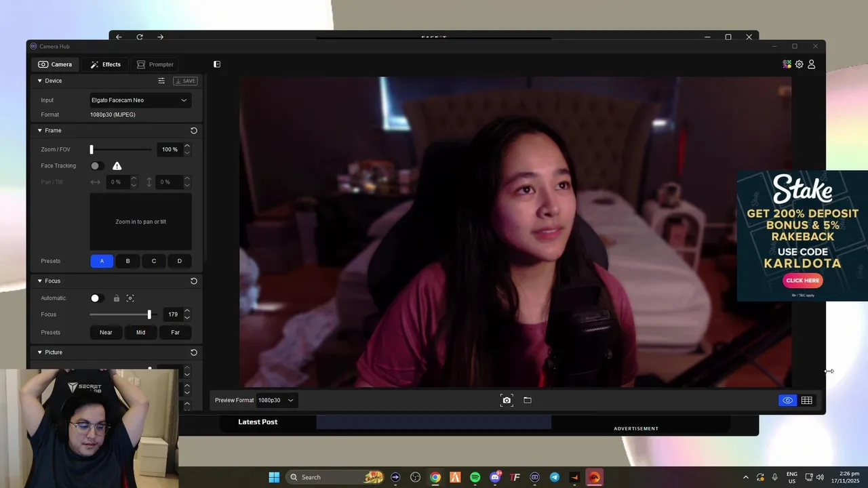
Task: Open the Preview Format dropdown
Action: click(x=275, y=400)
